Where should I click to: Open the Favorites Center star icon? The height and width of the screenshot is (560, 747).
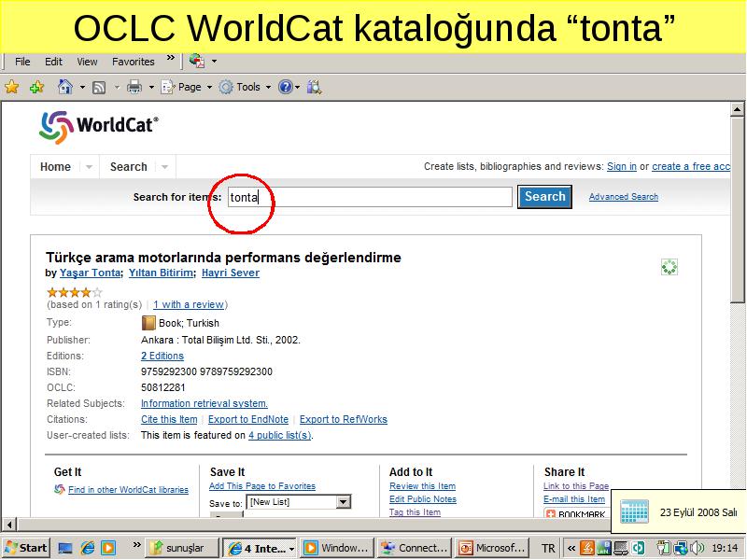pos(12,87)
